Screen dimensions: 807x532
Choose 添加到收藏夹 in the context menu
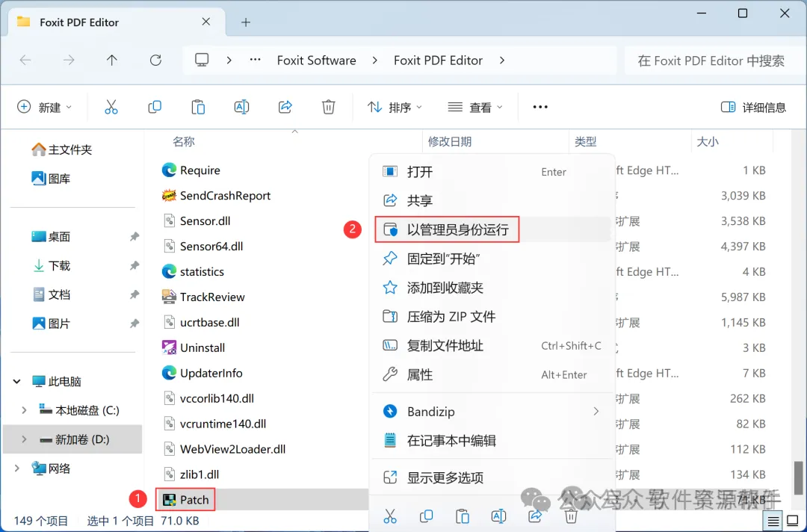[492, 287]
